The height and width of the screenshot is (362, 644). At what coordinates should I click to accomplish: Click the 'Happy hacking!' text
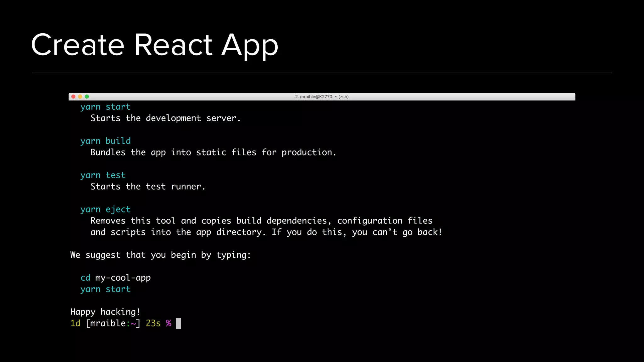click(105, 312)
